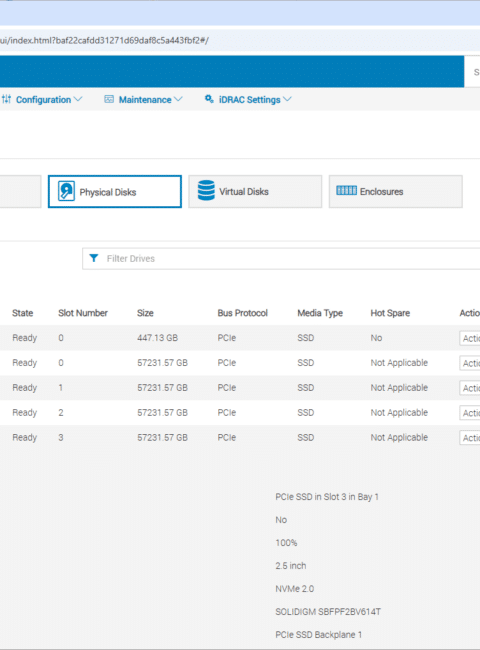Screen dimensions: 480x650
Task: Click the Filter Drives input field
Action: pos(281,259)
